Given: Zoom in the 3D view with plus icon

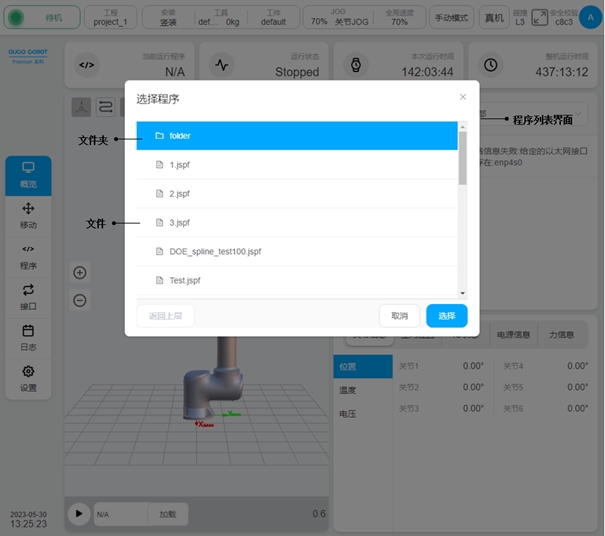Looking at the screenshot, I should pyautogui.click(x=80, y=272).
